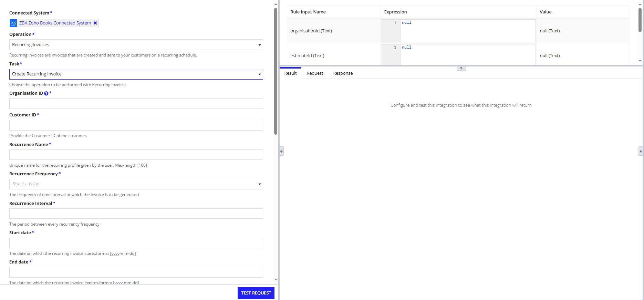
Task: Open the Operation dropdown
Action: pyautogui.click(x=136, y=45)
